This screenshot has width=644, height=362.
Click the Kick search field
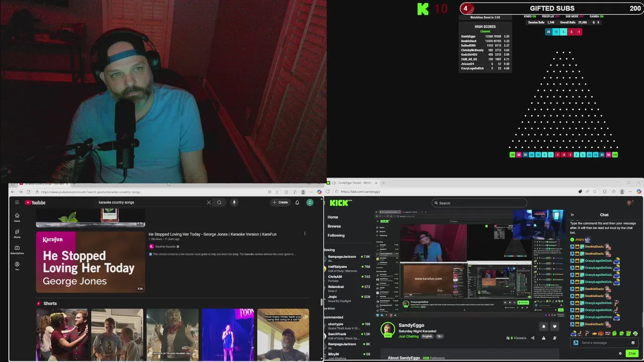tap(479, 203)
